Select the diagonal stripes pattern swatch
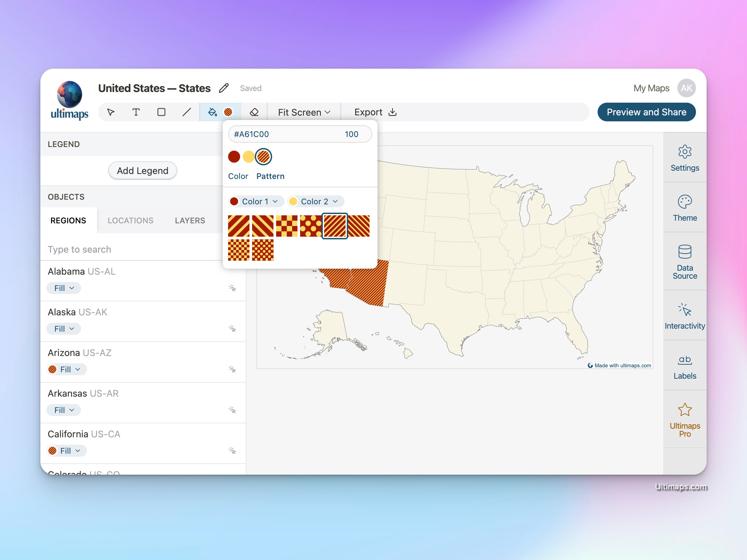 pyautogui.click(x=239, y=226)
